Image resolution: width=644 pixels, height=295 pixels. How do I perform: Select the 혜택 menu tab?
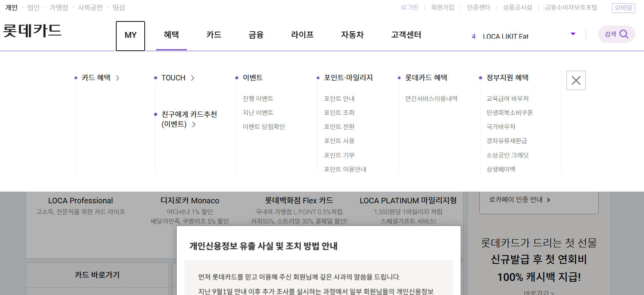[171, 35]
